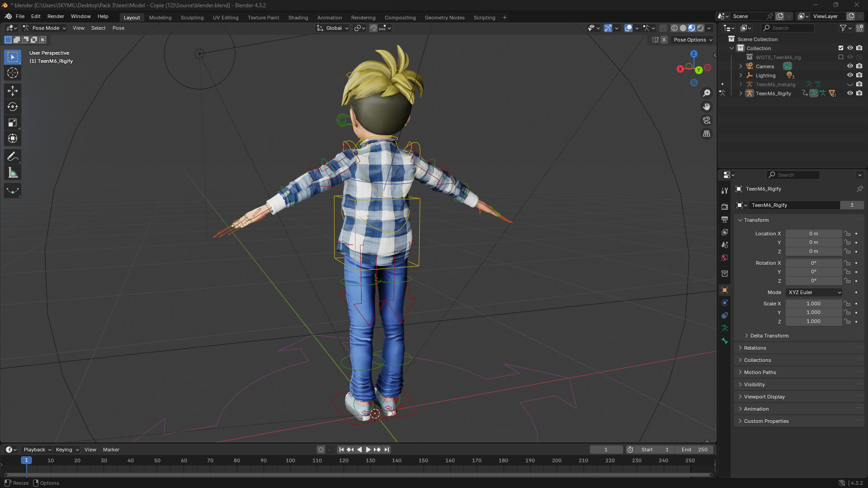Select the Select Box tool

[13, 57]
